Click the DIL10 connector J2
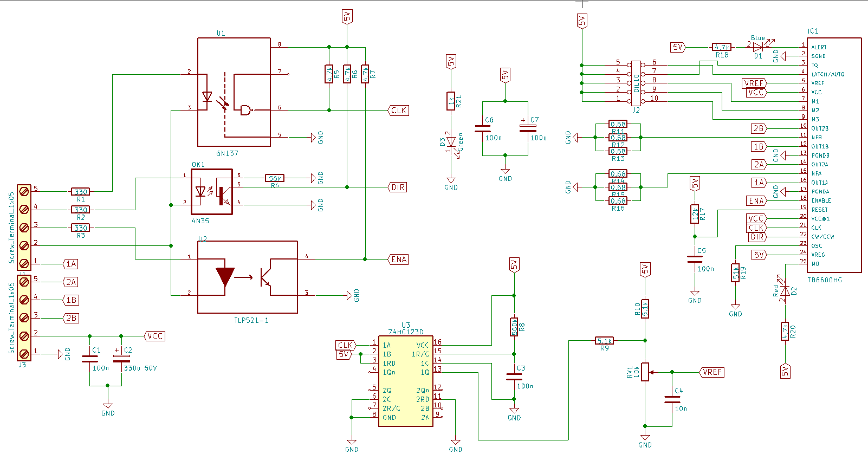This screenshot has height=454, width=868. 636,83
